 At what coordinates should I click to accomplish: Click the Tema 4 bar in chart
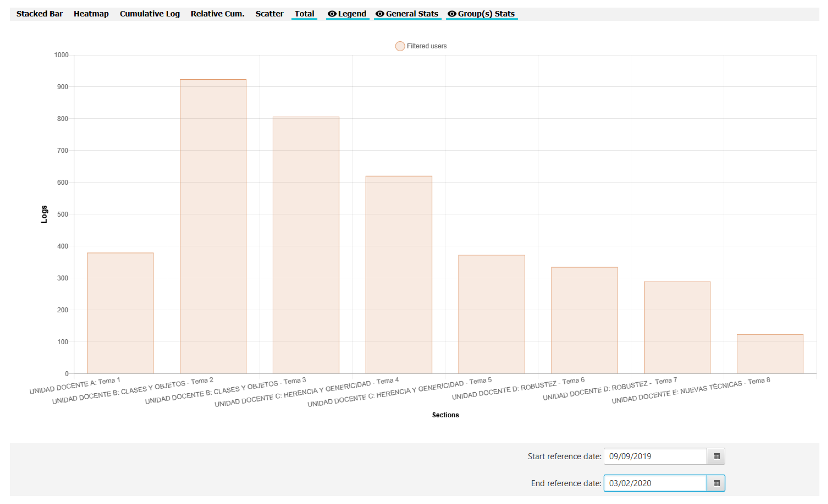pos(399,275)
